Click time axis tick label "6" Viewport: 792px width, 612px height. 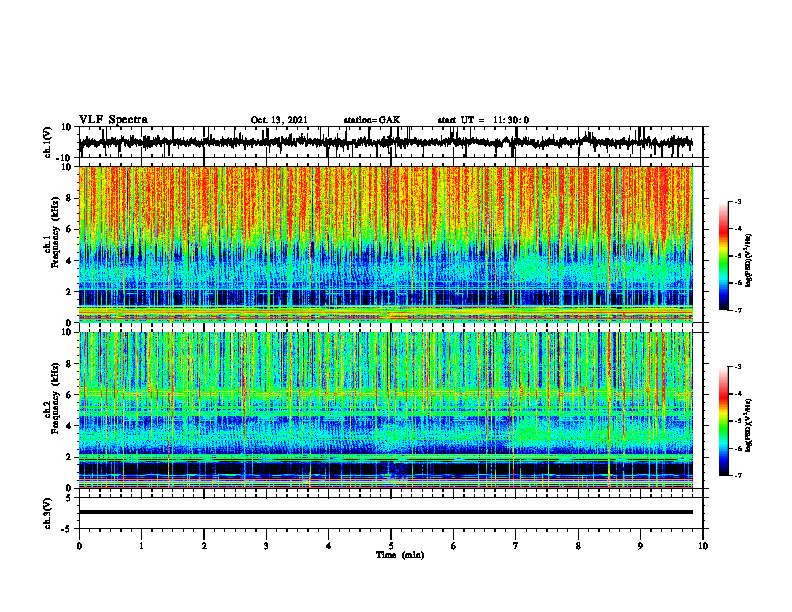454,546
